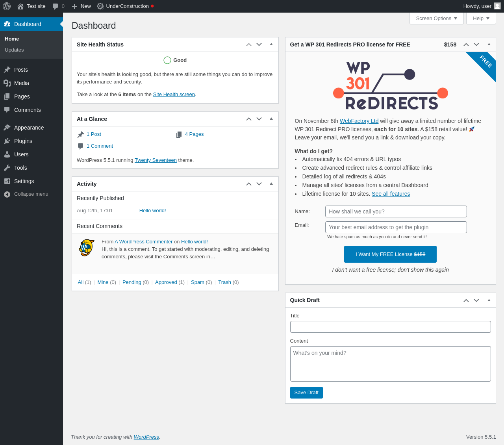
Task: Open the WebFactory Ltd link
Action: (359, 121)
